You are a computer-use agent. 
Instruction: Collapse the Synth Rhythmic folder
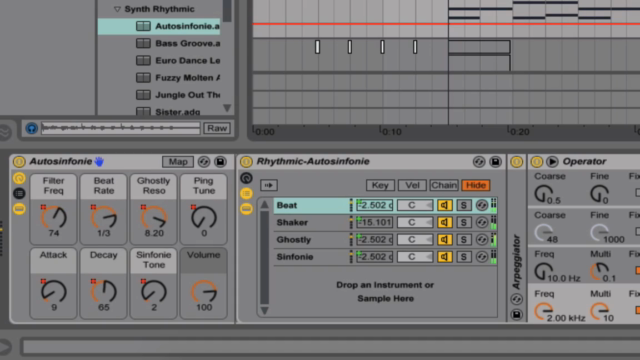[x=117, y=9]
